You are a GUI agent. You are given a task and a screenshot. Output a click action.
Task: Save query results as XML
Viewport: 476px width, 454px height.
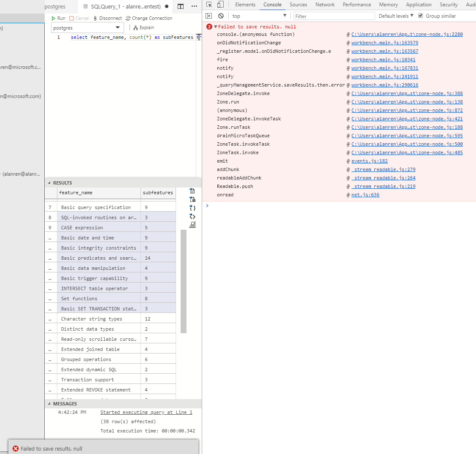(192, 216)
